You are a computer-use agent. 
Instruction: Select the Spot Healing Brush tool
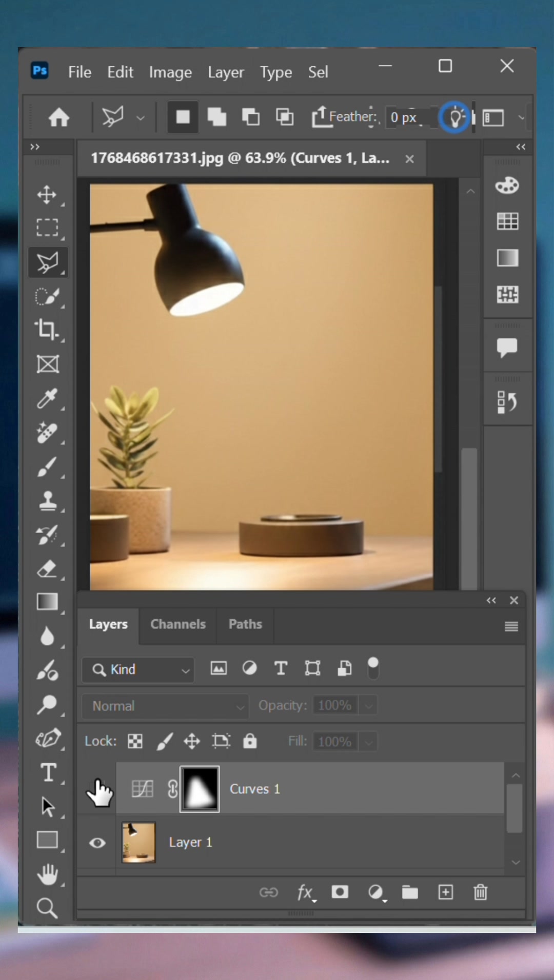[47, 433]
